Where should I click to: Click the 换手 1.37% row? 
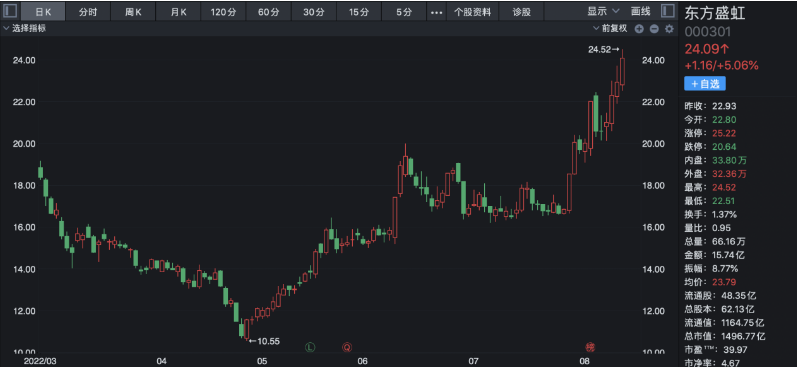click(x=711, y=215)
